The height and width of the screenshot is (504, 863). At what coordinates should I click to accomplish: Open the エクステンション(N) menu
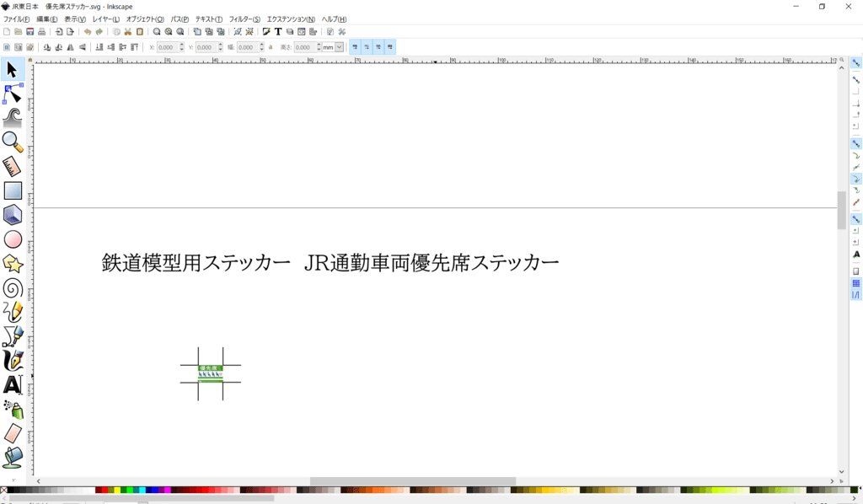click(x=291, y=19)
